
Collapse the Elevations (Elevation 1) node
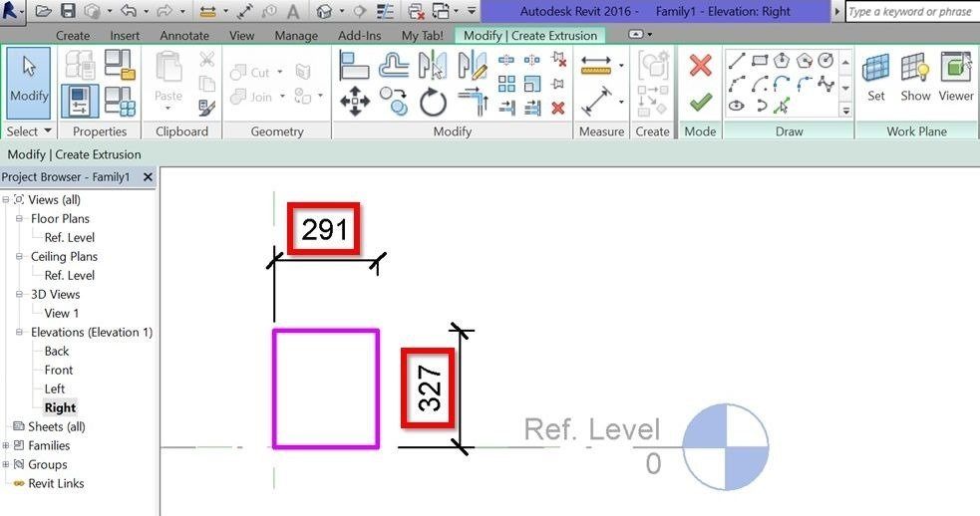[19, 332]
